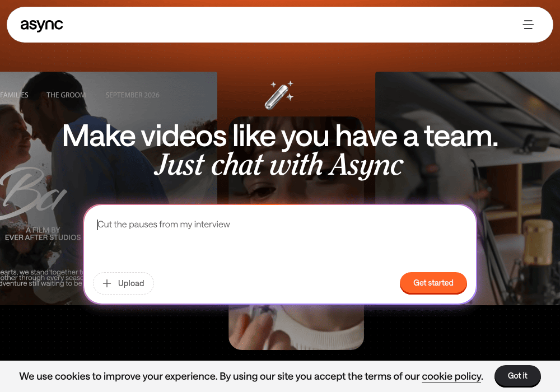This screenshot has height=392, width=560.
Task: Click the Upload label text
Action: [131, 283]
